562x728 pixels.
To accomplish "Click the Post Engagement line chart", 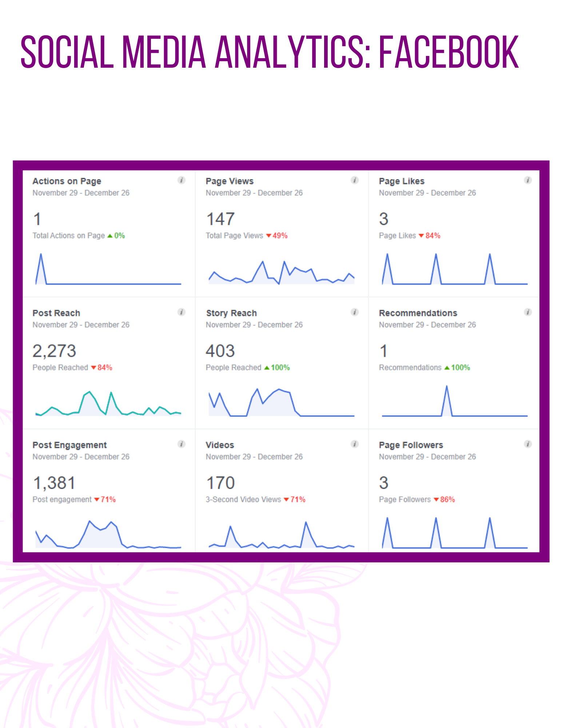I will 108,534.
